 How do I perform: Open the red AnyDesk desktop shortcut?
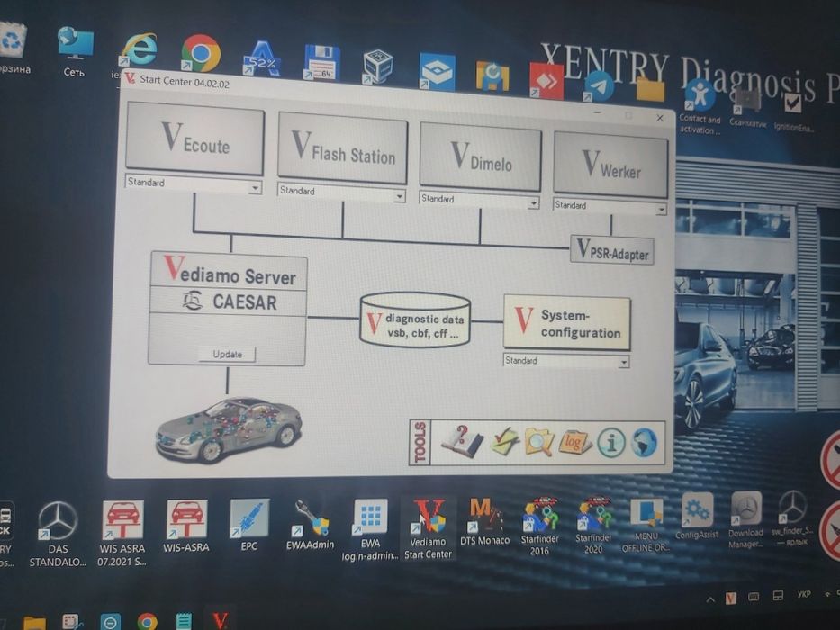click(x=546, y=81)
